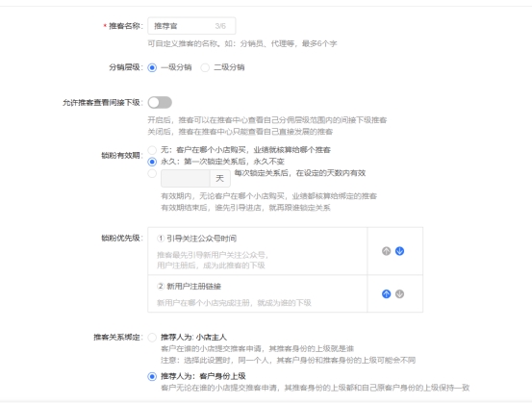Click the 天 unit suffix box
This screenshot has width=532, height=404.
[x=220, y=178]
